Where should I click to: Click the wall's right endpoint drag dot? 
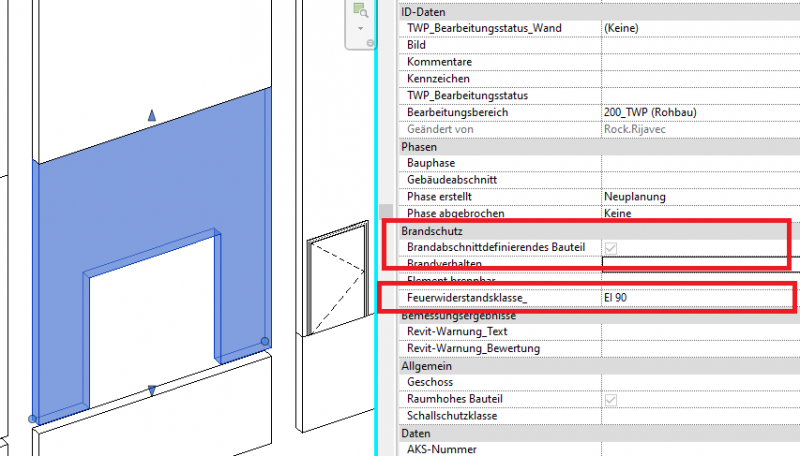(x=265, y=342)
